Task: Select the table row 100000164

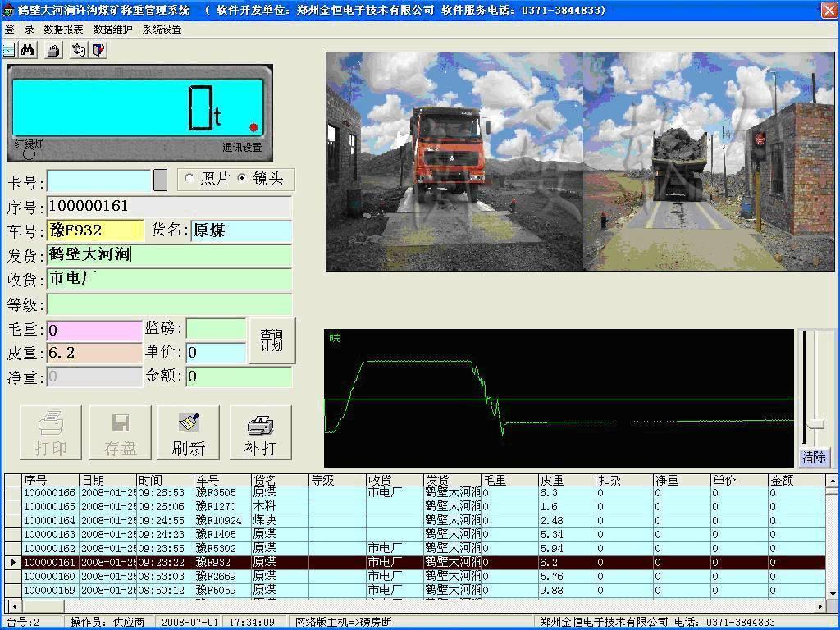Action: click(415, 520)
